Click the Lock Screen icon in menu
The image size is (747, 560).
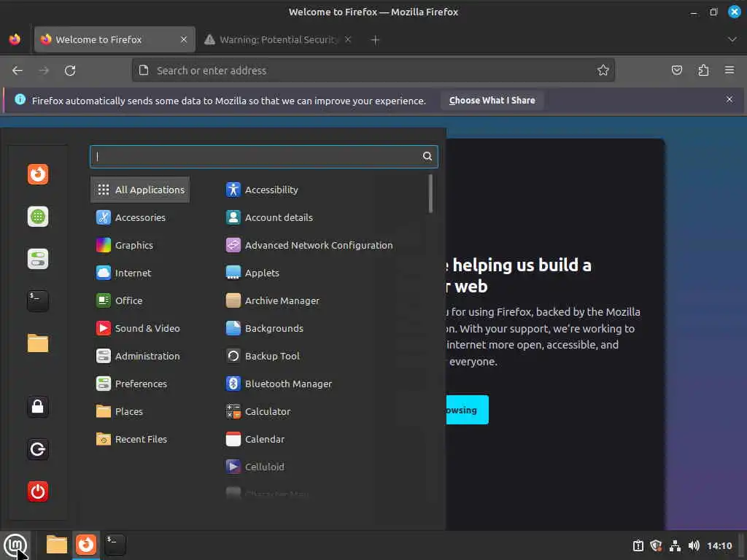coord(38,407)
